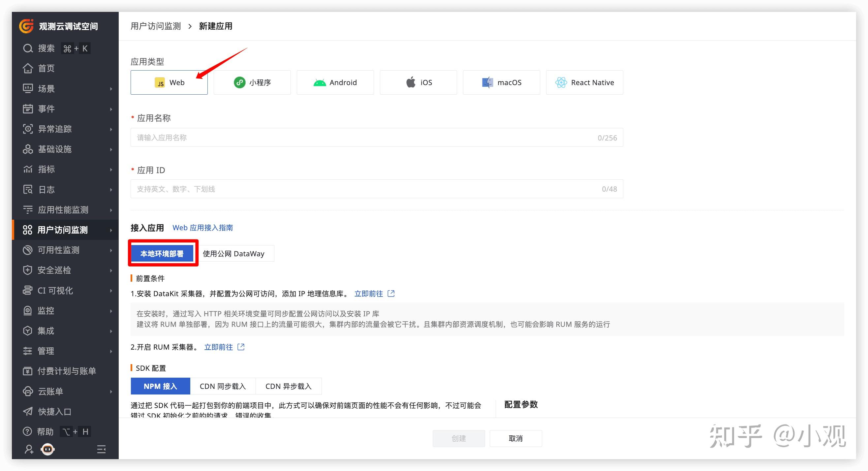
Task: Select iOS as the application type
Action: point(418,82)
